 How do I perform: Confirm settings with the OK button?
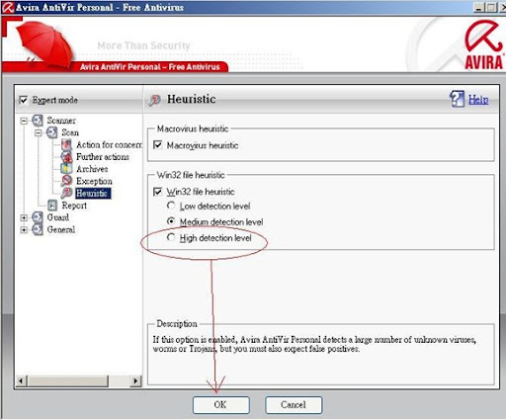(x=221, y=405)
